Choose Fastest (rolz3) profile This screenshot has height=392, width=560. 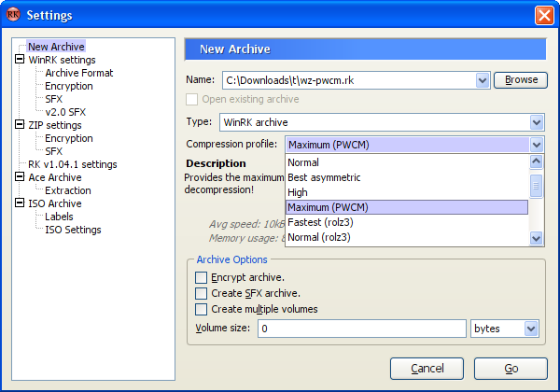click(407, 222)
